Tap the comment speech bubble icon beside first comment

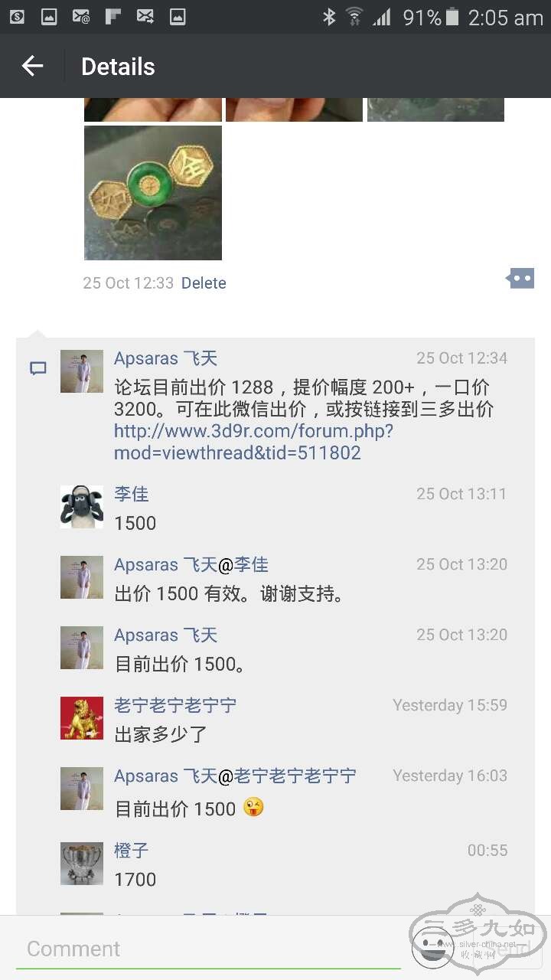click(x=37, y=369)
